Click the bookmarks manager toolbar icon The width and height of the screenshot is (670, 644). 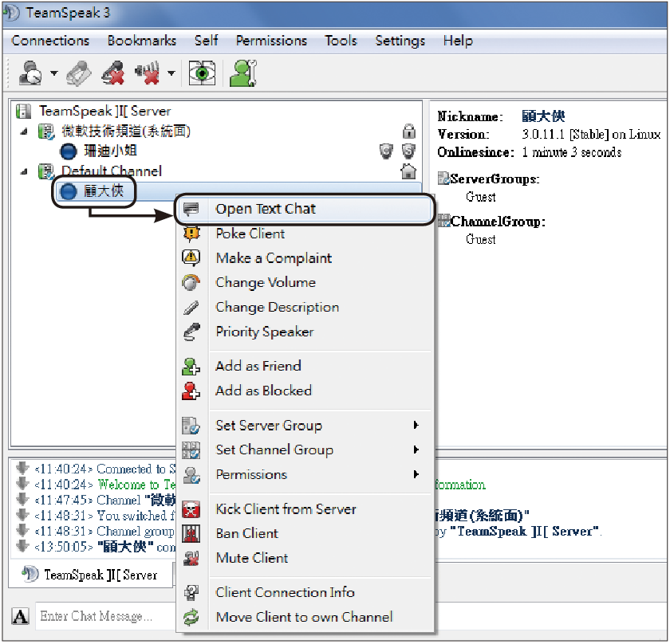pos(79,73)
